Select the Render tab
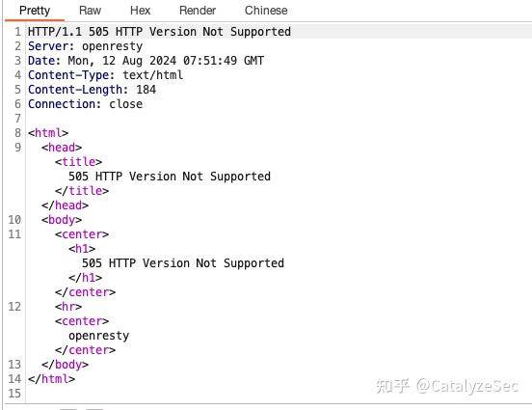 (198, 11)
